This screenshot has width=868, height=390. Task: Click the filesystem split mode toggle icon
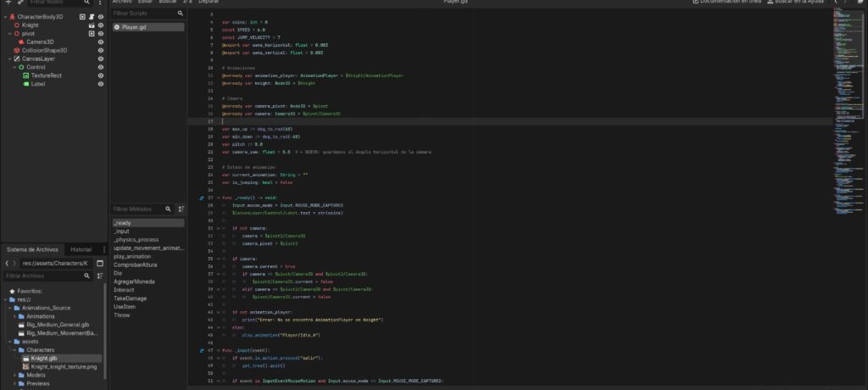100,263
